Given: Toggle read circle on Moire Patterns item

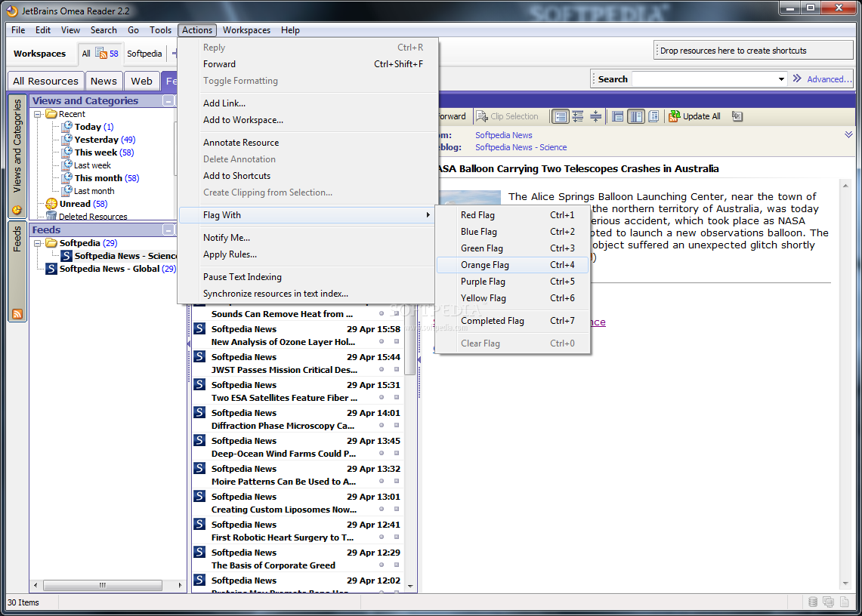Looking at the screenshot, I should (382, 482).
